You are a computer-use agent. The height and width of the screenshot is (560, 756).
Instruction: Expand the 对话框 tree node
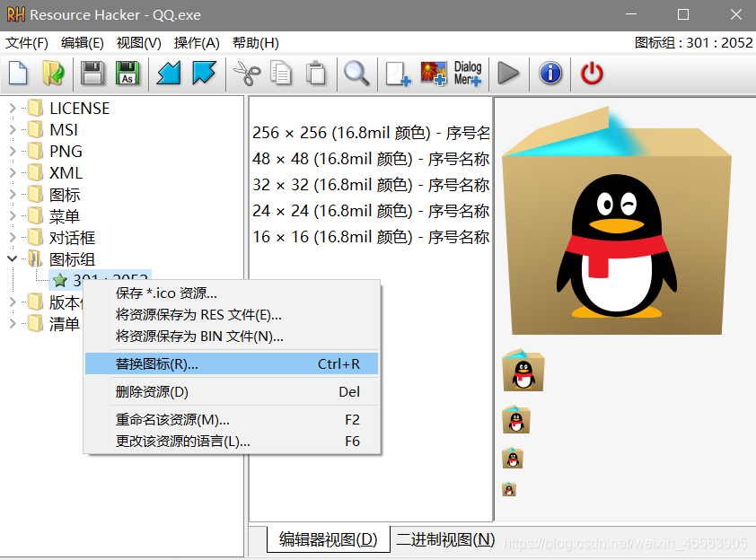[13, 237]
